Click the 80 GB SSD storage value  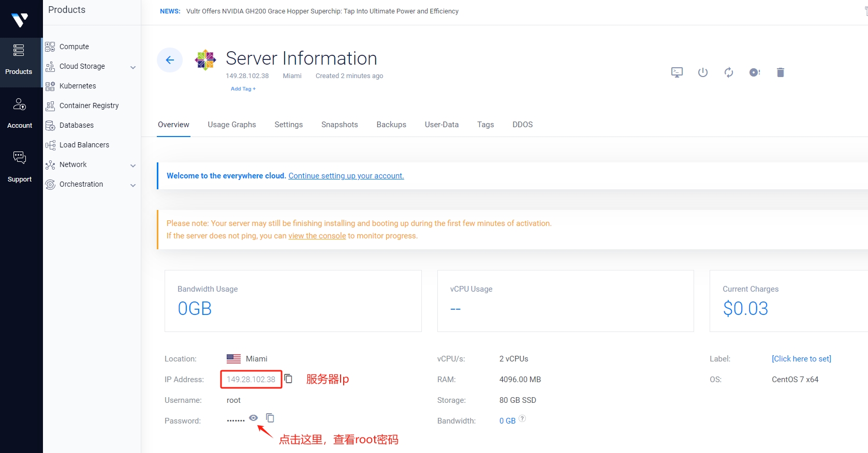pyautogui.click(x=518, y=400)
